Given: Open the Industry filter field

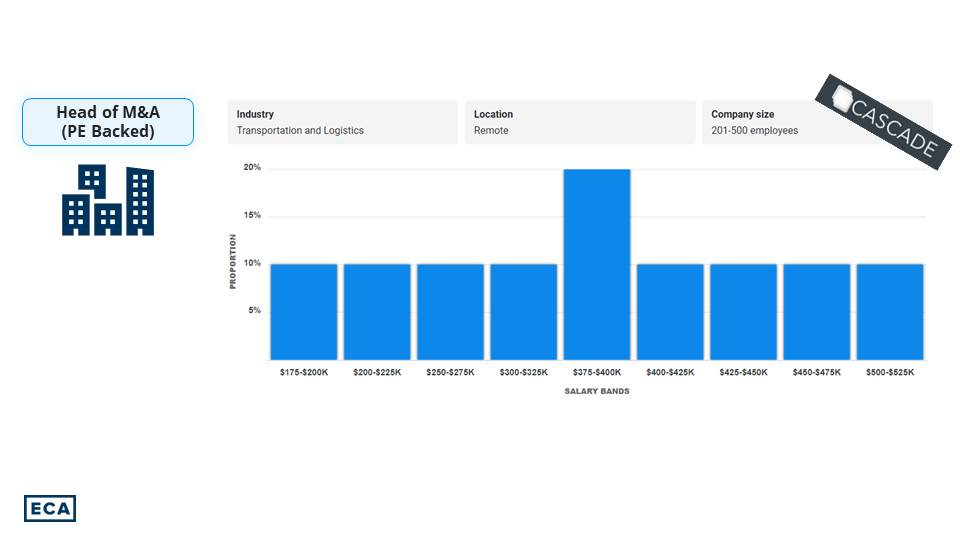Looking at the screenshot, I should coord(342,122).
